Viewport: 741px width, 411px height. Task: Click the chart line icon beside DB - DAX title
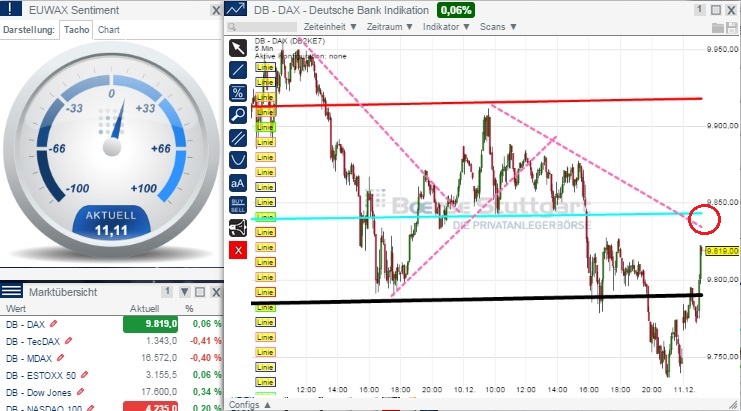pyautogui.click(x=235, y=9)
